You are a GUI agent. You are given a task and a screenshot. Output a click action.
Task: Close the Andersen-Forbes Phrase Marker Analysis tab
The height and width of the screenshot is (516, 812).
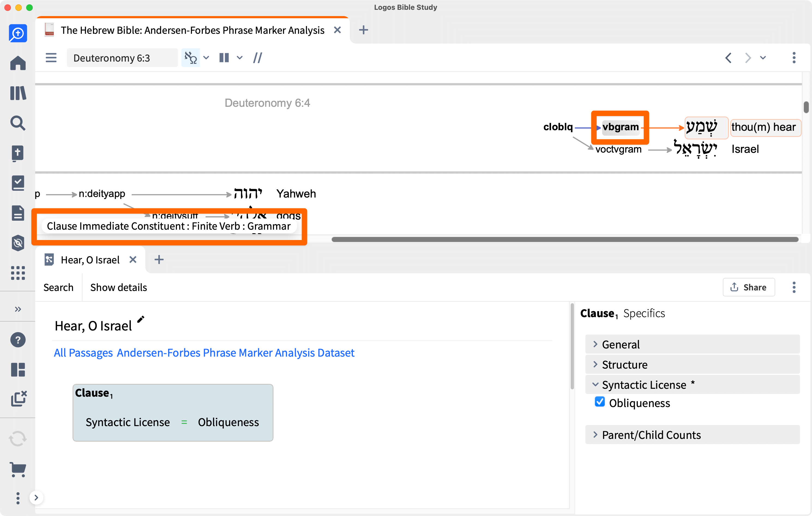tap(337, 30)
